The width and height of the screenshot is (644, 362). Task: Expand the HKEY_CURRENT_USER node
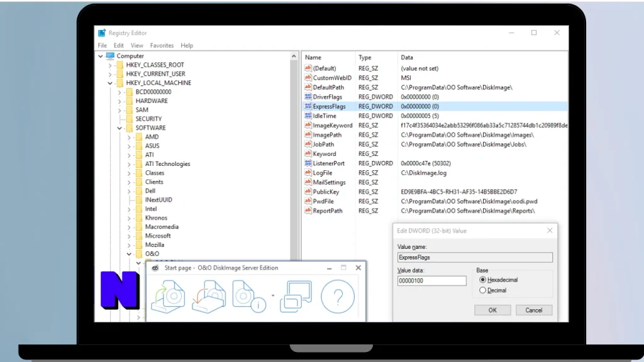point(109,74)
